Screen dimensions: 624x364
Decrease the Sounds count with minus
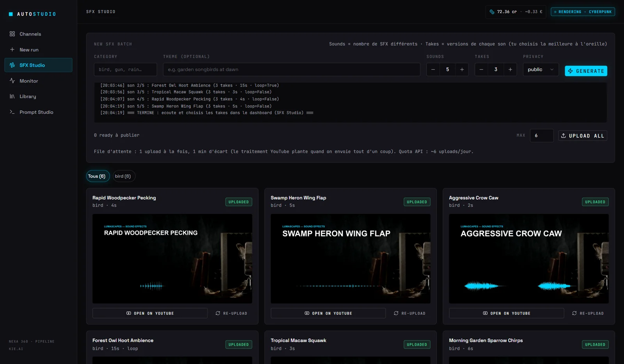pos(433,69)
